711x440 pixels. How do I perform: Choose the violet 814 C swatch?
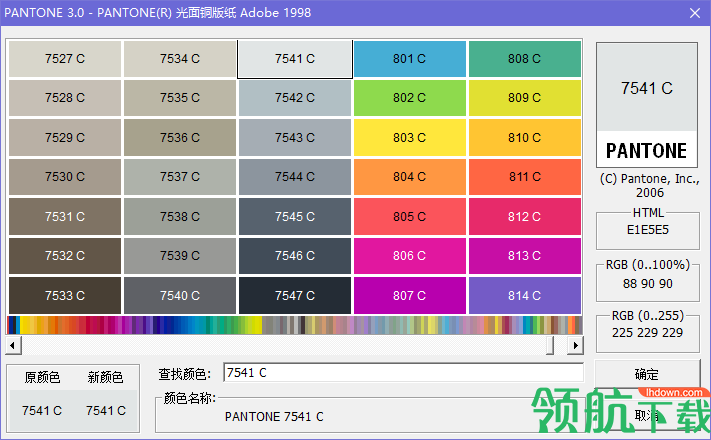pos(525,295)
